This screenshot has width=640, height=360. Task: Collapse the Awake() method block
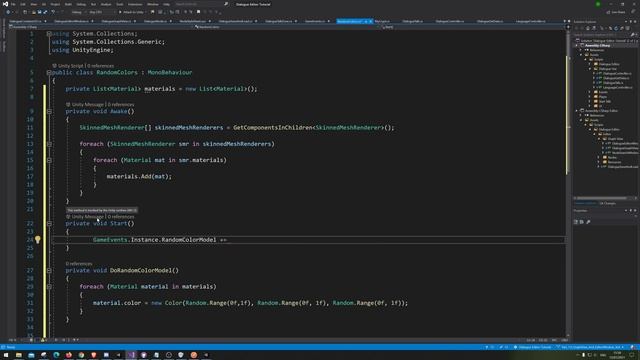tap(49, 111)
